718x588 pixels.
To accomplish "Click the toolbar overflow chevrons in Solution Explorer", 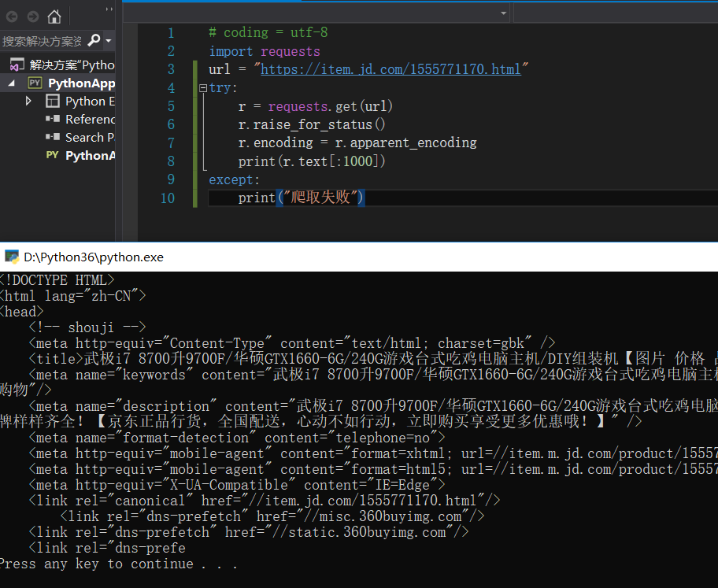I will click(x=109, y=9).
